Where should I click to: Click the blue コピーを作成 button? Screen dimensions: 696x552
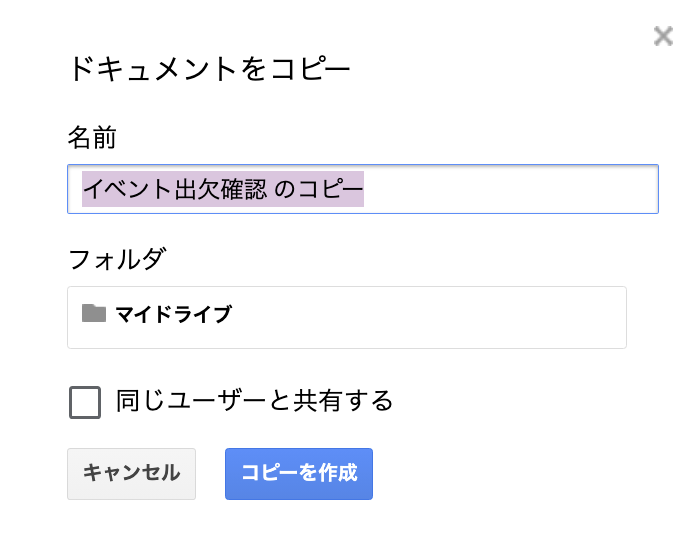point(299,473)
